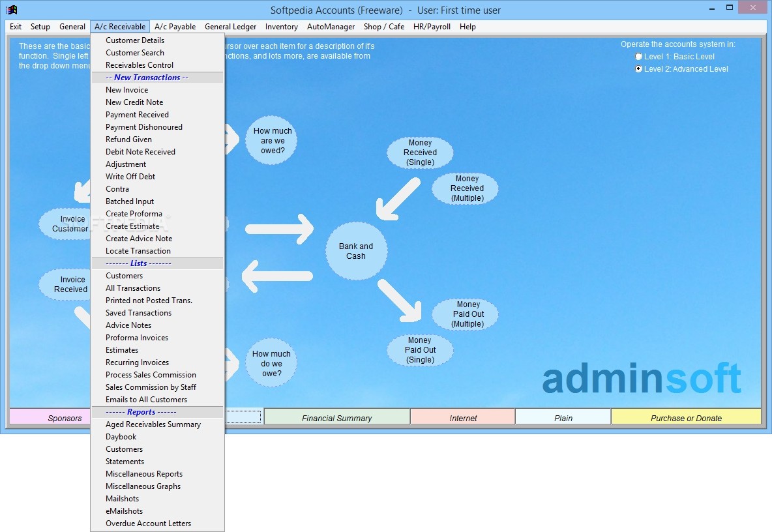The image size is (772, 532).
Task: Open Customers under the Lists section
Action: [x=158, y=276]
